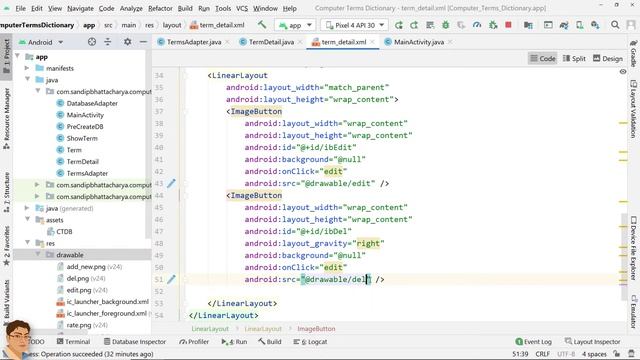Click the CRLF line separator indicator
This screenshot has height=360, width=640.
[x=542, y=354]
